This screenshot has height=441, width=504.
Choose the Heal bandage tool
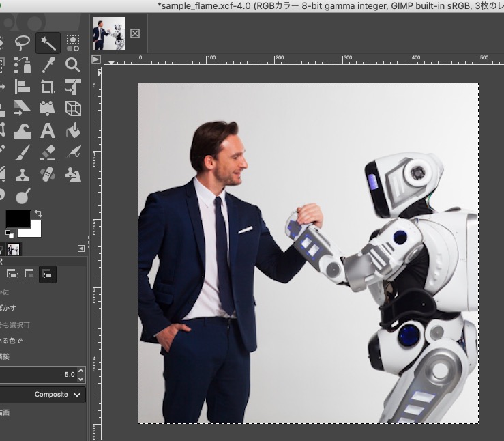[48, 174]
